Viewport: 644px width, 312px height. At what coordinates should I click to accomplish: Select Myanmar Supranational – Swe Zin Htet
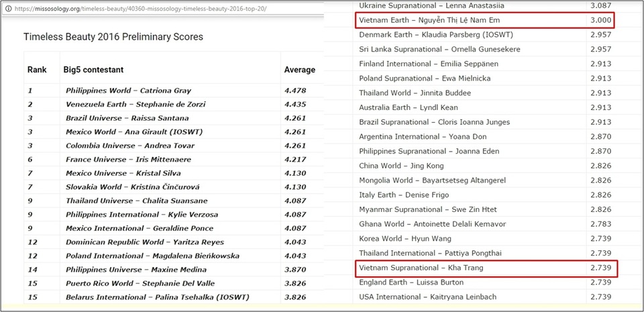[x=428, y=209]
